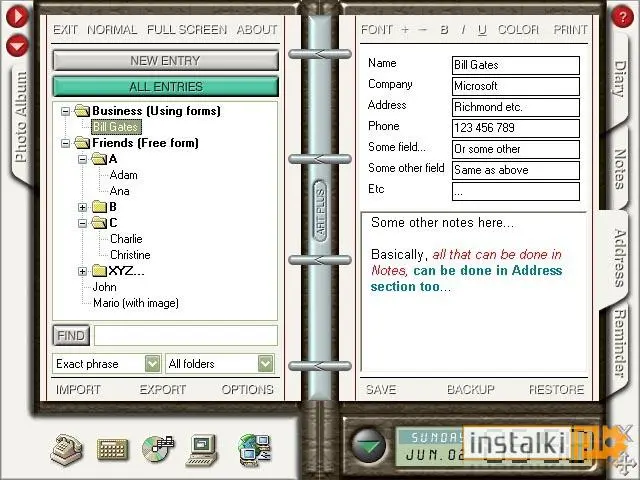Click the green triangle round button
640x480 pixels.
[368, 445]
